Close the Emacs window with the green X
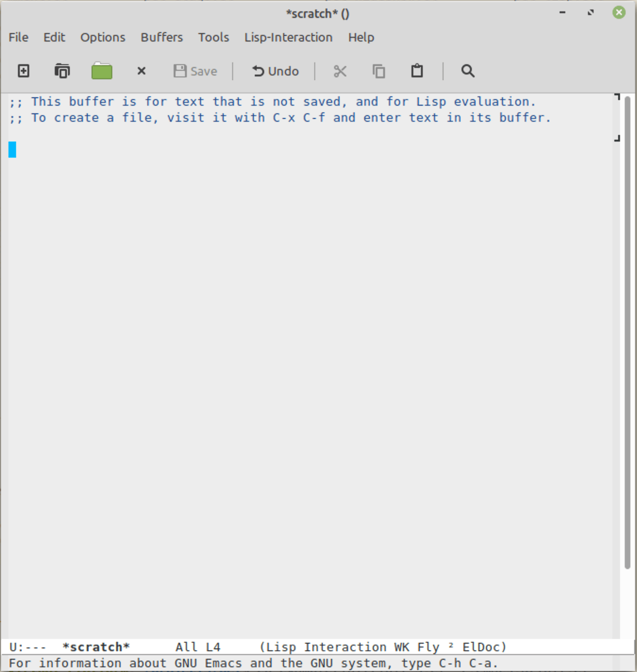The height and width of the screenshot is (672, 637). point(619,12)
